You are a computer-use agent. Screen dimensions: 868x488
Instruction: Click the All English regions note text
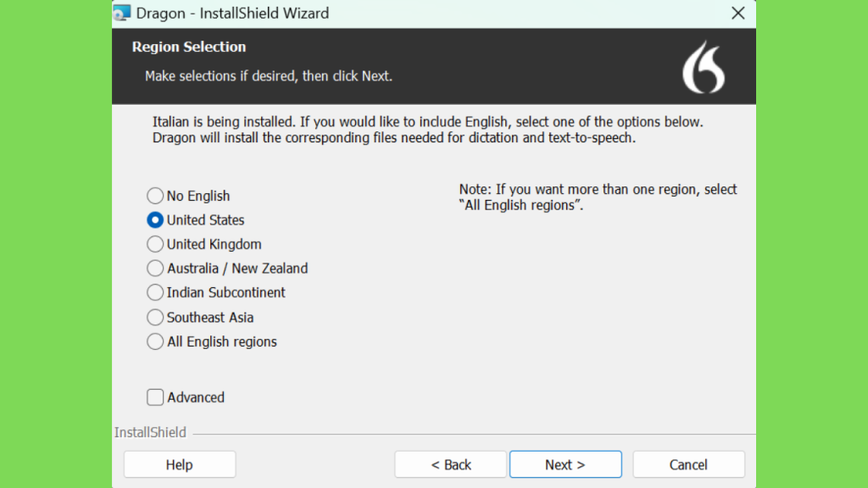click(x=598, y=197)
